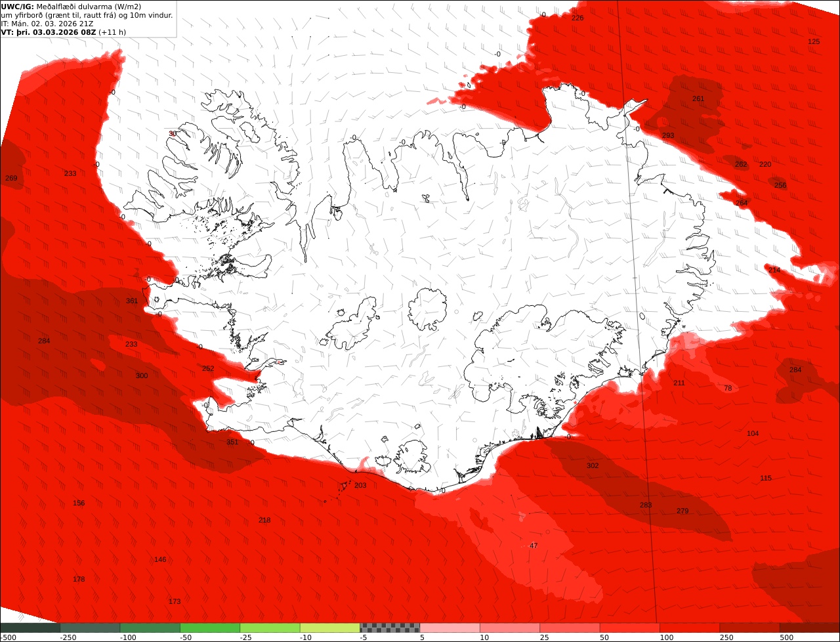The width and height of the screenshot is (840, 642).
Task: Click the dark red legend segment between 250 and 500
Action: (749, 628)
